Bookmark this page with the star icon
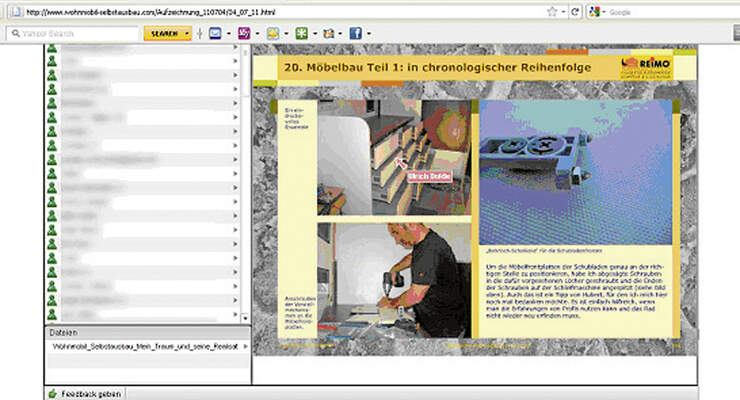 point(552,12)
